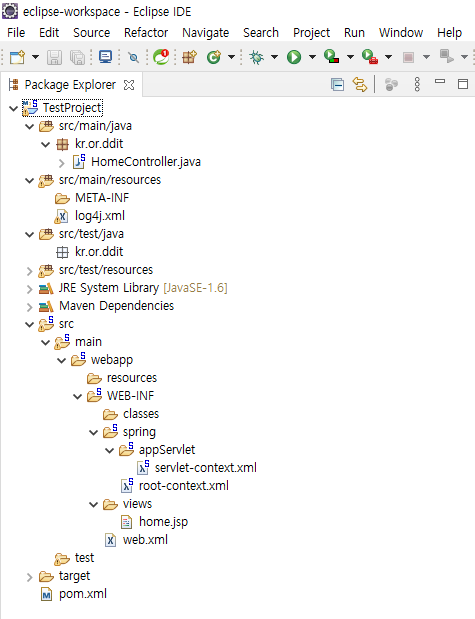Image resolution: width=475 pixels, height=619 pixels.
Task: Toggle Link with Editor in Package Explorer
Action: (360, 84)
